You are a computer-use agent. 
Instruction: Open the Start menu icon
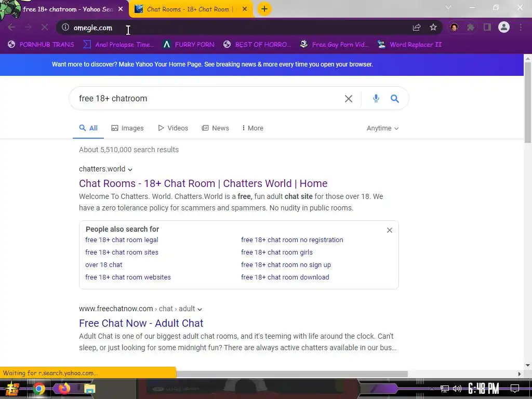pos(12,389)
